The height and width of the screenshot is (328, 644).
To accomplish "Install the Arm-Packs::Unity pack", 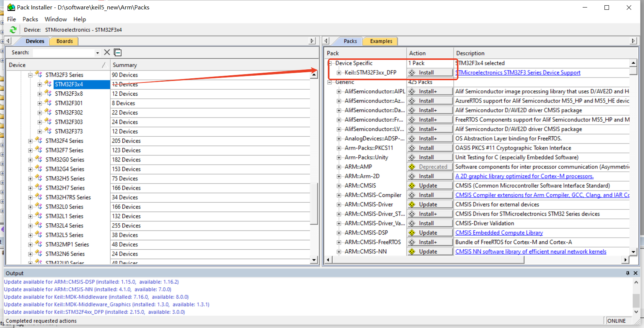I will coord(430,157).
